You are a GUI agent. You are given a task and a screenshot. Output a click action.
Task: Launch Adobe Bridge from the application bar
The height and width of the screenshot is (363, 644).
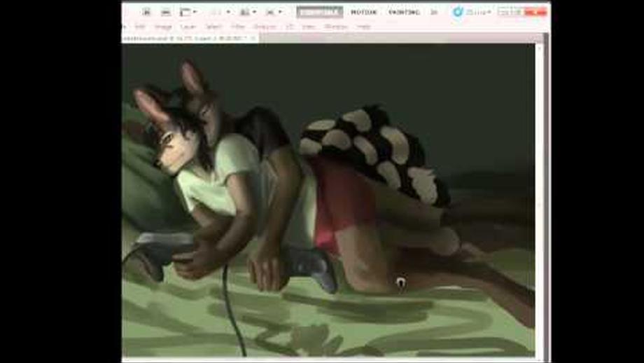point(146,13)
